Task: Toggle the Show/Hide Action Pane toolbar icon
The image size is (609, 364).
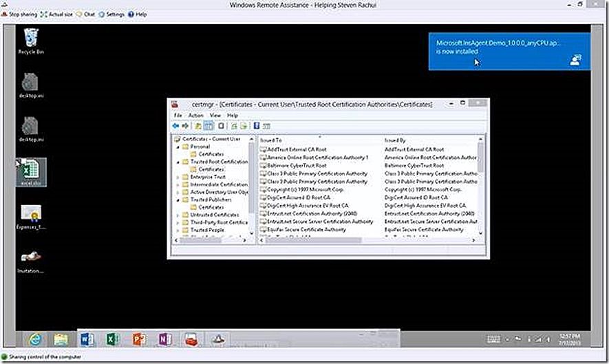Action: [x=266, y=126]
